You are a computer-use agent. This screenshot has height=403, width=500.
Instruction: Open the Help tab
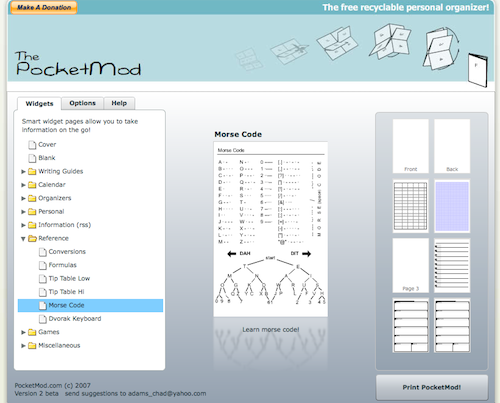tap(119, 103)
